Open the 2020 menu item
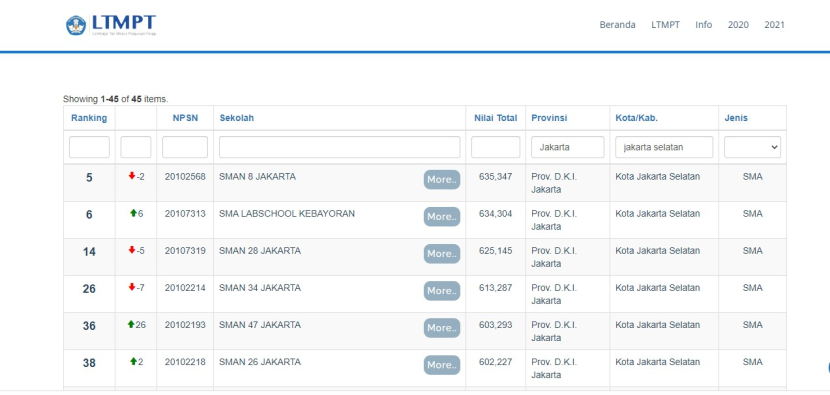 click(x=738, y=25)
